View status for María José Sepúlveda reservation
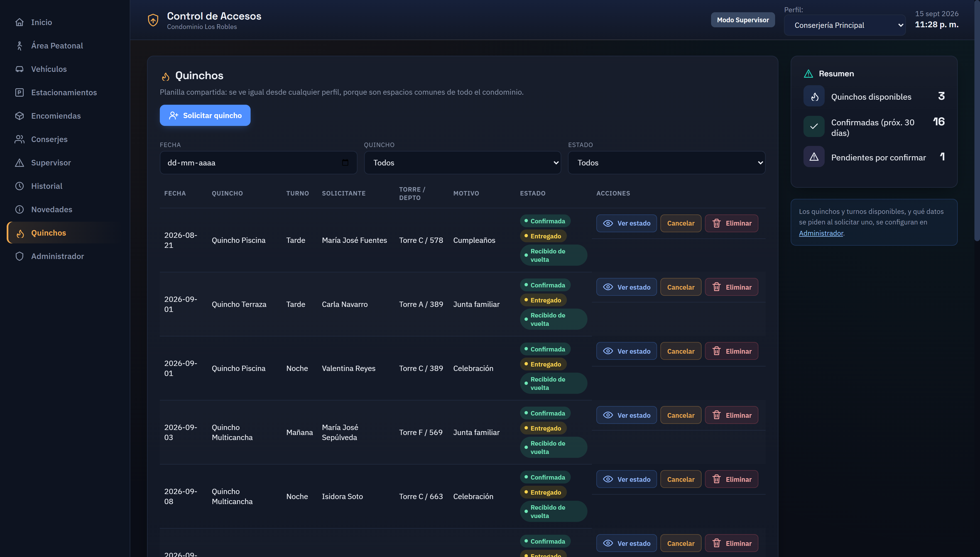The height and width of the screenshot is (557, 980). point(626,415)
